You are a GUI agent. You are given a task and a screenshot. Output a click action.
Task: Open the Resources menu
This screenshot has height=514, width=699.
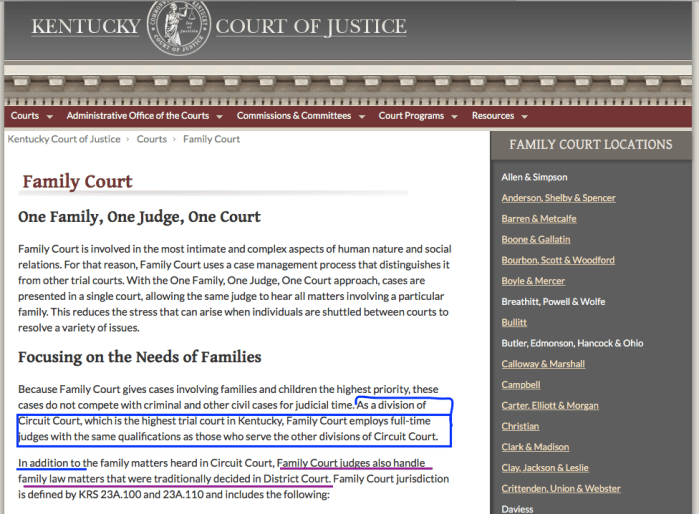tap(499, 116)
